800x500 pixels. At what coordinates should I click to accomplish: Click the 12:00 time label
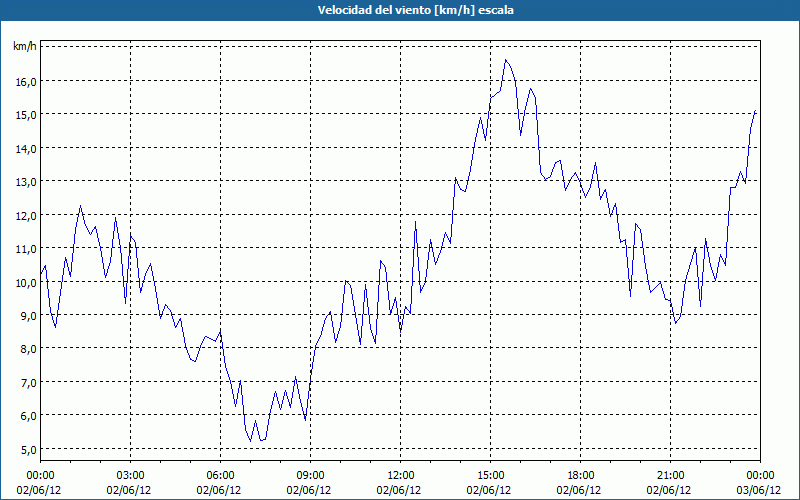(401, 476)
